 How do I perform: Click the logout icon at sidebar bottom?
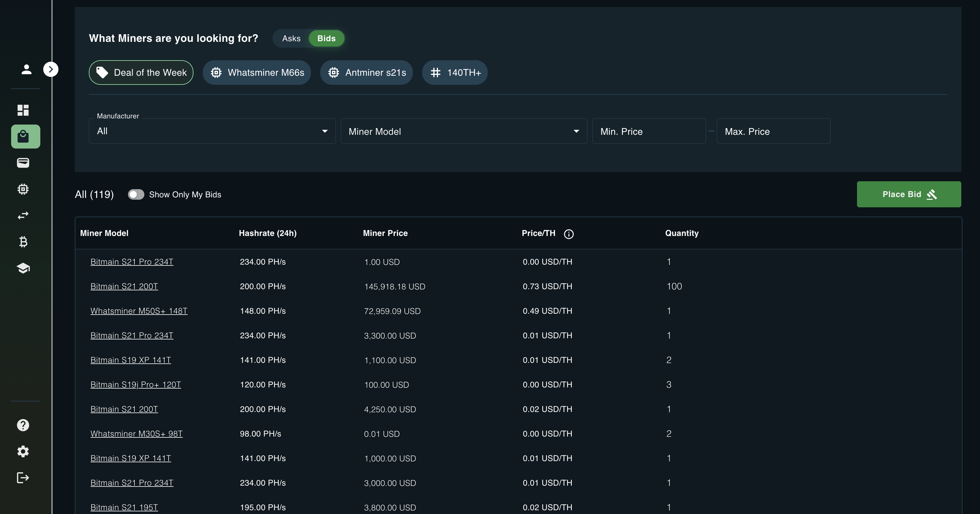coord(23,477)
